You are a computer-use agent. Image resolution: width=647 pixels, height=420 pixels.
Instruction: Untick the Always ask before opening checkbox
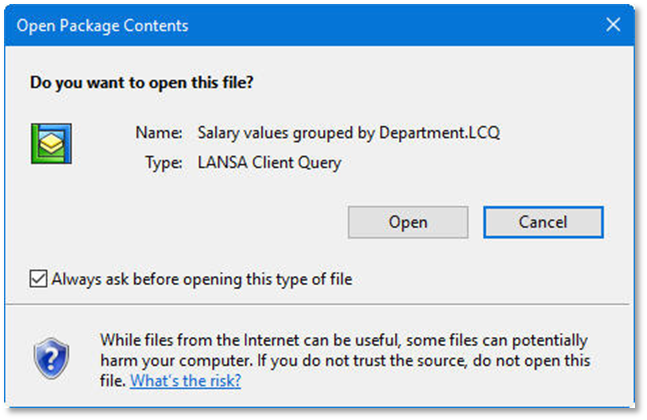tap(38, 279)
